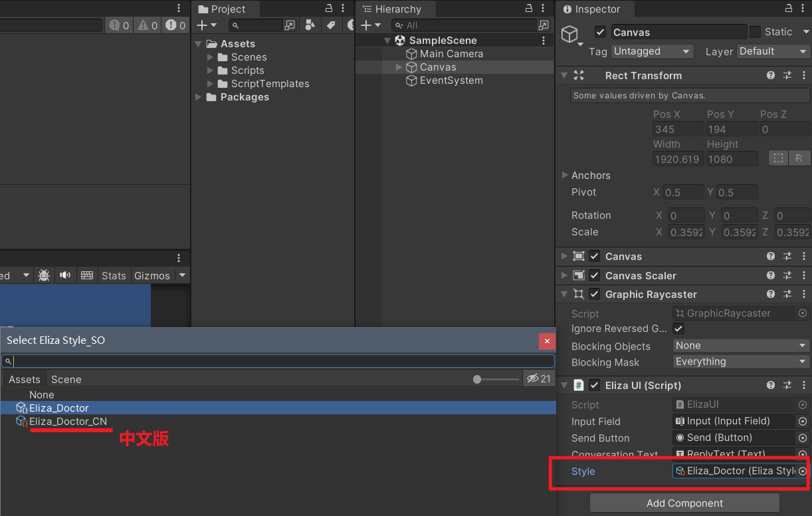
Task: Click the Project panel search field
Action: coord(256,25)
